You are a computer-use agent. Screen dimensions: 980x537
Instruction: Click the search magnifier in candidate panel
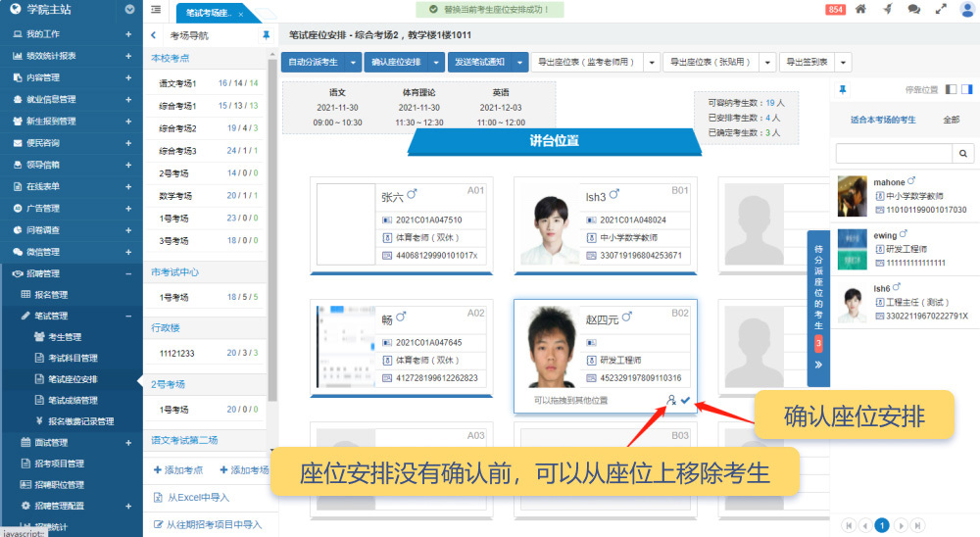[x=963, y=154]
